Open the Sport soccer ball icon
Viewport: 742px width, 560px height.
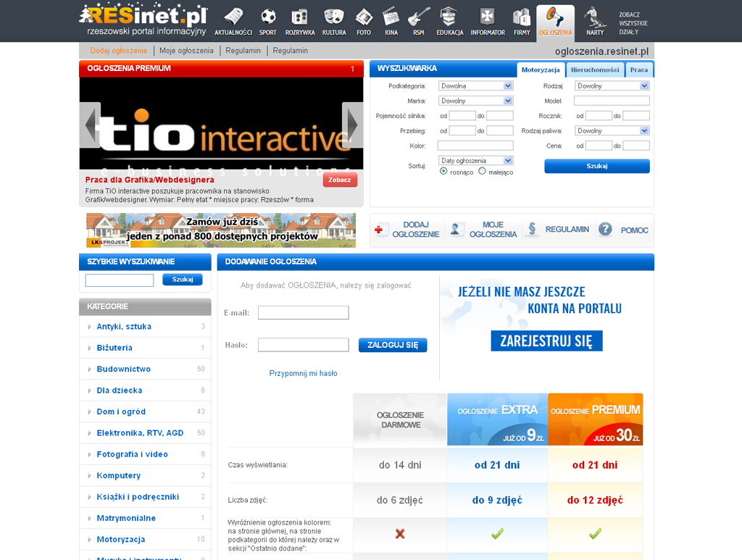(x=268, y=17)
